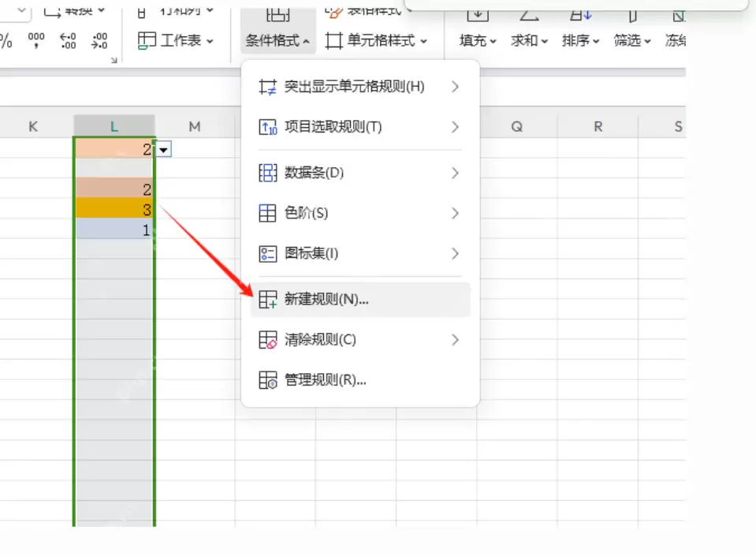The image size is (756, 556).
Task: Click the thousands separator style icon
Action: (x=36, y=40)
